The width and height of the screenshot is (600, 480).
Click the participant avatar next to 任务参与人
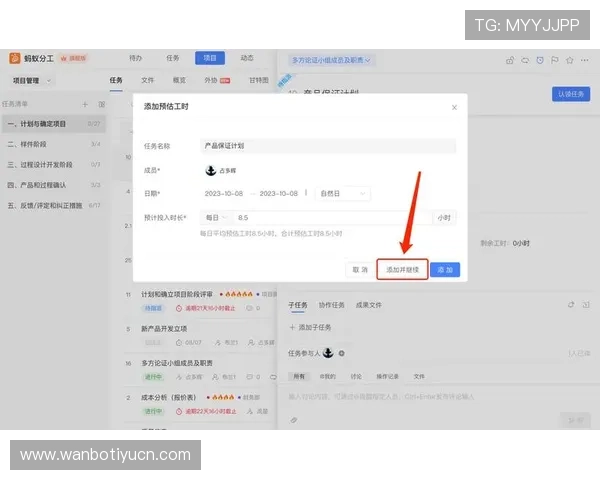[328, 353]
